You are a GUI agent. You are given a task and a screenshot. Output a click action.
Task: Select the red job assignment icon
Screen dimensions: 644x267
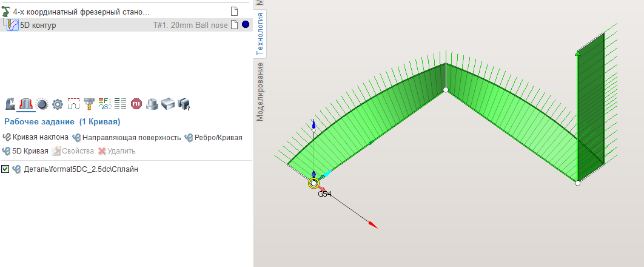click(x=26, y=104)
